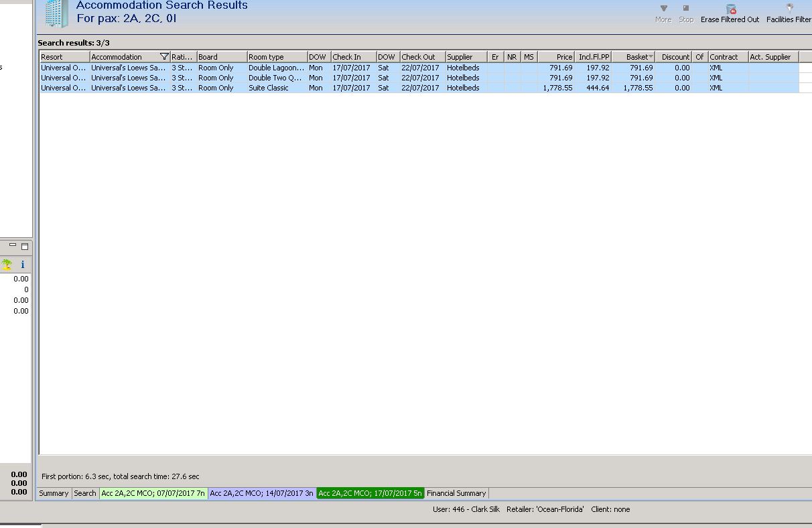Click XML contract in first row
812x528 pixels.
click(x=716, y=68)
